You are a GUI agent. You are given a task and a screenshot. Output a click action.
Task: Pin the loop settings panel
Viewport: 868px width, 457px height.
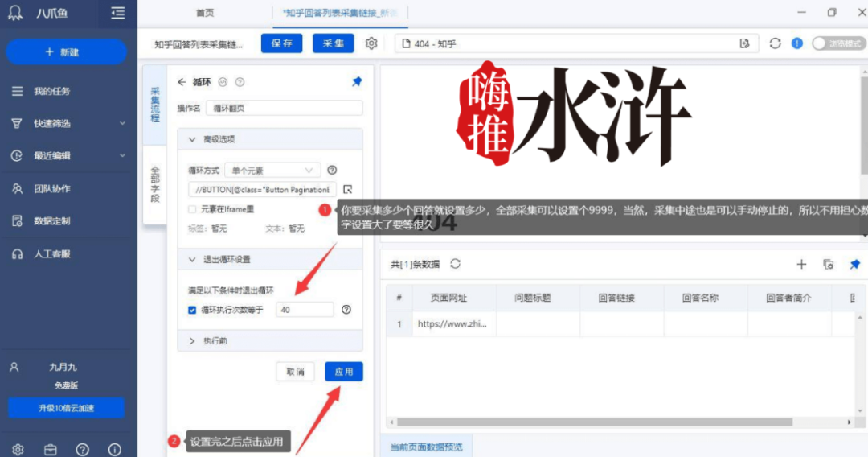coord(357,82)
